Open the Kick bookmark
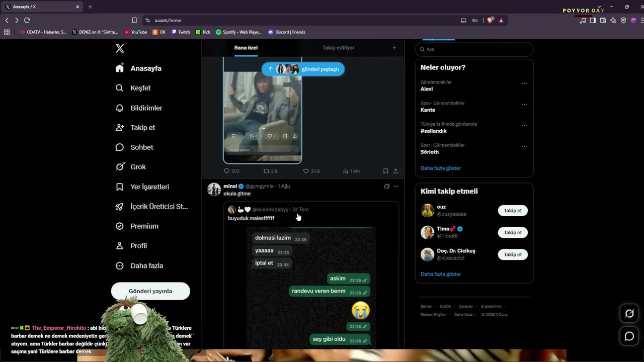 (x=203, y=32)
